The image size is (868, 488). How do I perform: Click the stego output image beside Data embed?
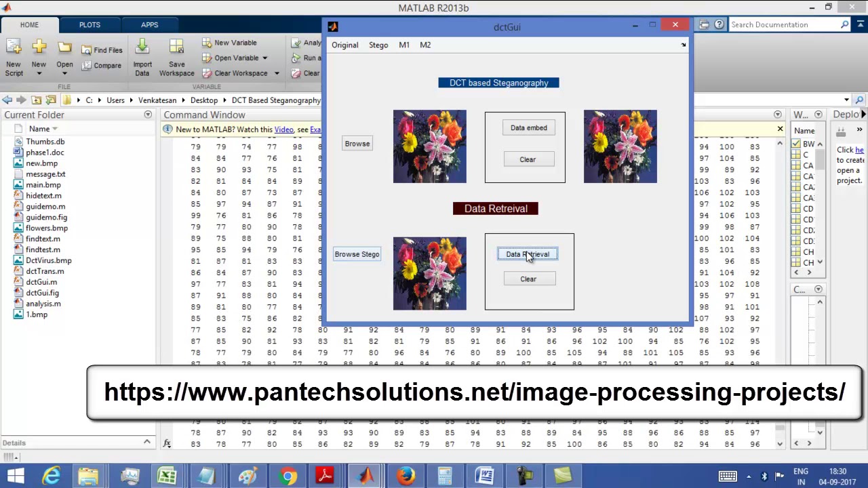(620, 146)
